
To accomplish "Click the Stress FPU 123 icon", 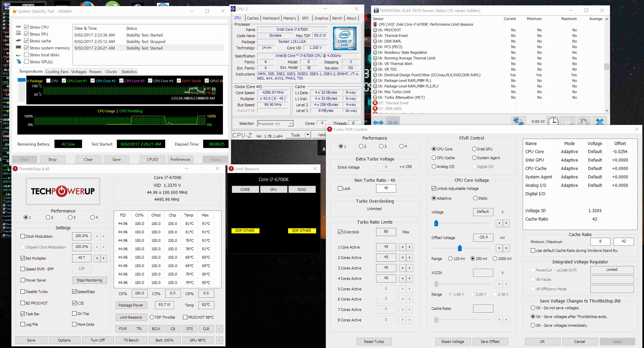I will [x=19, y=33].
